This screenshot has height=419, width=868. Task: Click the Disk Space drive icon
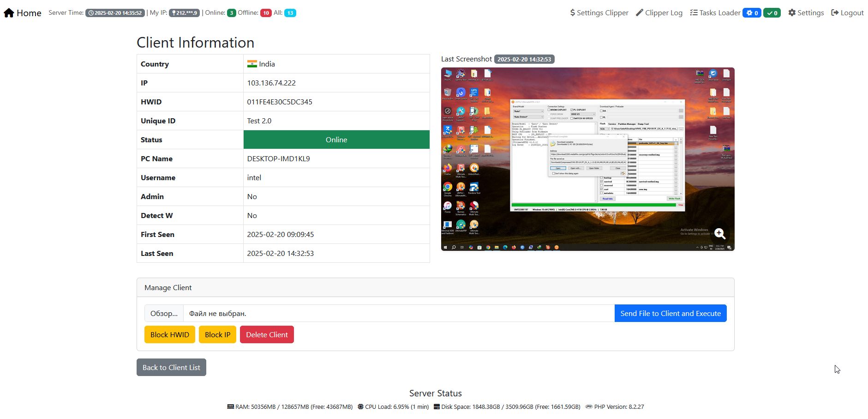click(x=437, y=407)
